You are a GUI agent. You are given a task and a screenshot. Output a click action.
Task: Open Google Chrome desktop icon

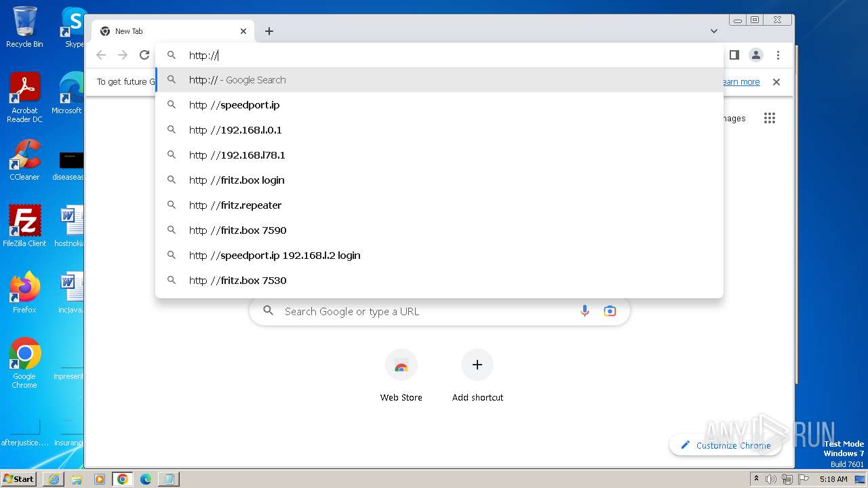pos(24,363)
